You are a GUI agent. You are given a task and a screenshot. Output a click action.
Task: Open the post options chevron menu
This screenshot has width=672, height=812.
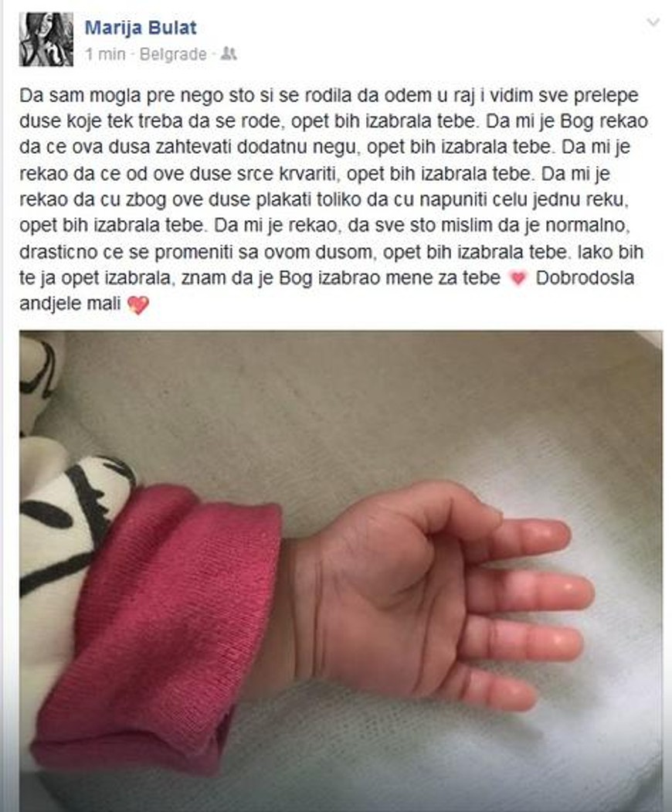[x=653, y=22]
